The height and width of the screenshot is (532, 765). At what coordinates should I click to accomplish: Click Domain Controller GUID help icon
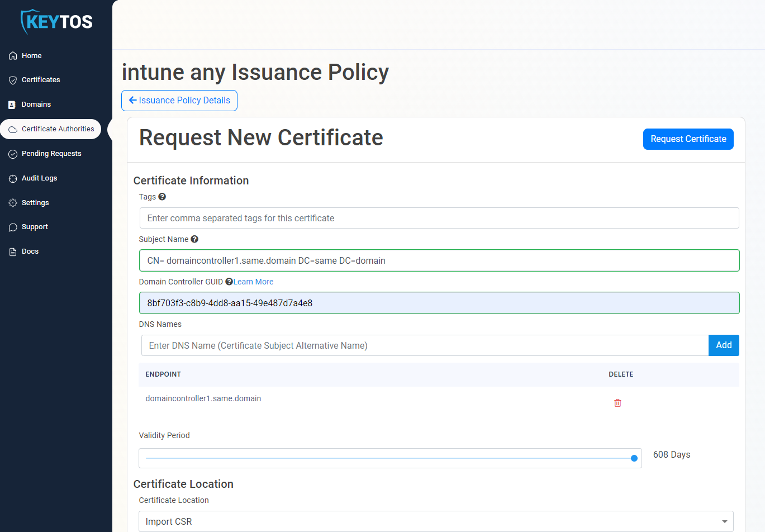tap(229, 281)
